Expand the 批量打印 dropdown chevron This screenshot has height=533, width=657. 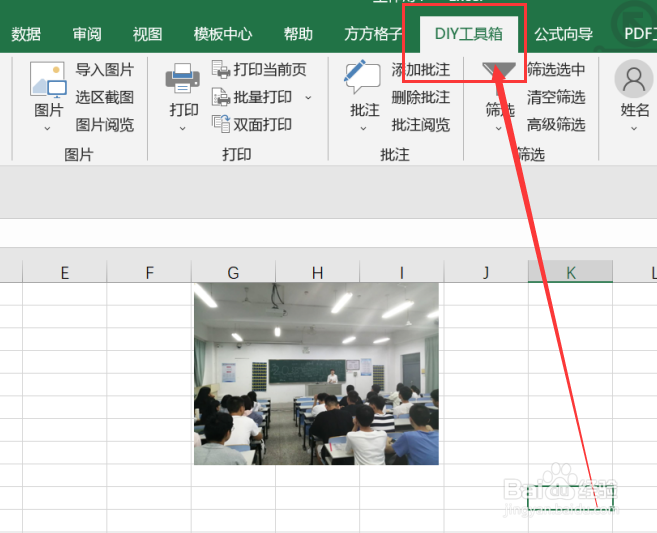point(308,98)
